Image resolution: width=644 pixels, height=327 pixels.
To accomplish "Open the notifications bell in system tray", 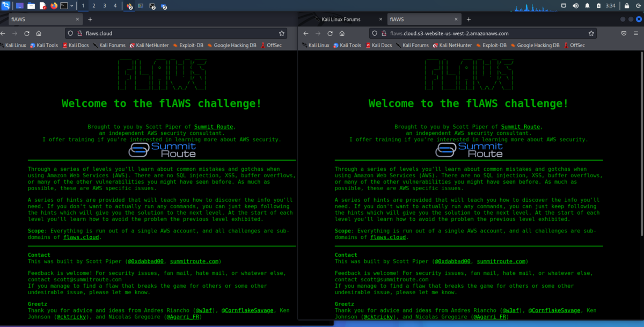I will coord(587,6).
